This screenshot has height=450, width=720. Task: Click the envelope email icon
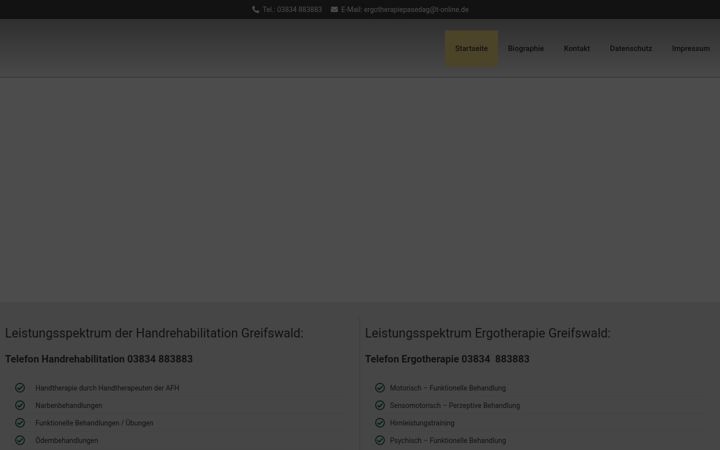pyautogui.click(x=334, y=10)
